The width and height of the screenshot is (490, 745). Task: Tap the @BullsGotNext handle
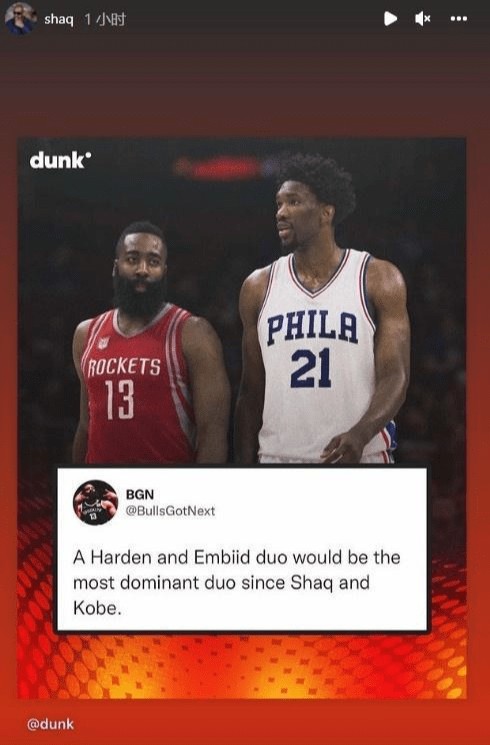[x=170, y=511]
